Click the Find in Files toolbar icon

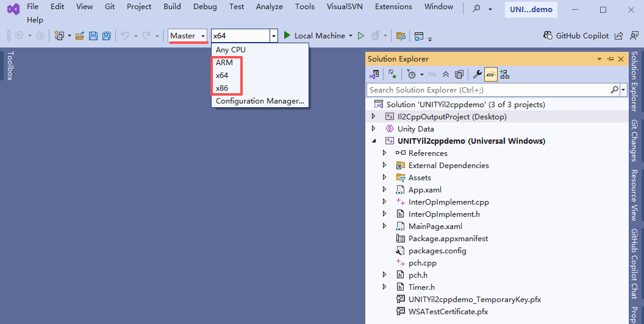[x=400, y=36]
